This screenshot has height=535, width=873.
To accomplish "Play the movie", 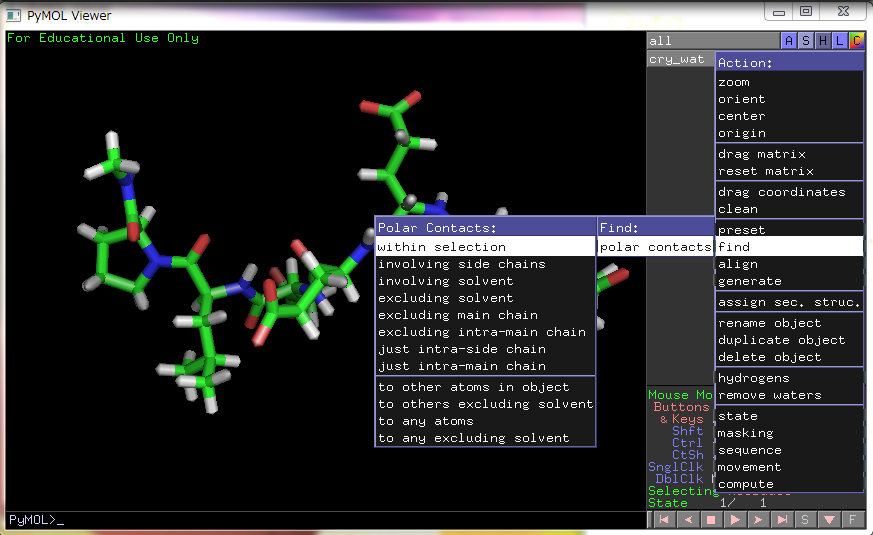I will click(735, 519).
